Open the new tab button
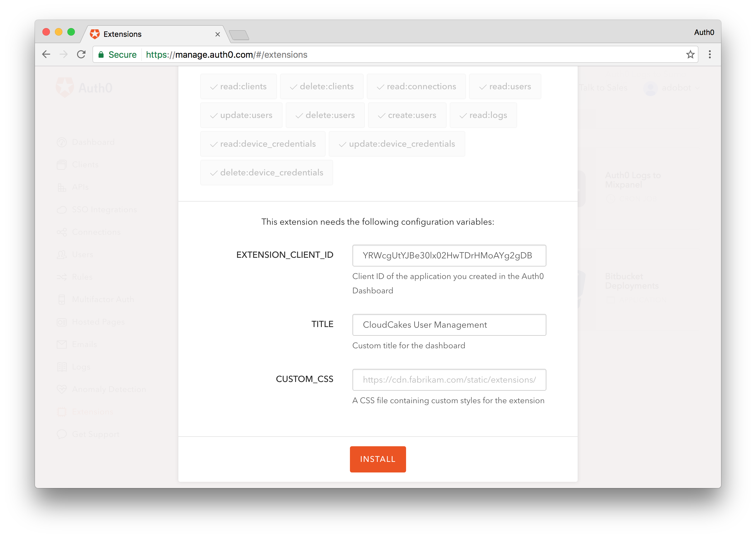 pos(239,35)
